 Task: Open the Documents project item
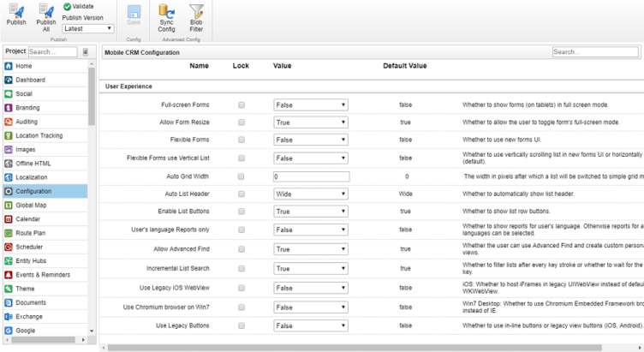(x=45, y=302)
